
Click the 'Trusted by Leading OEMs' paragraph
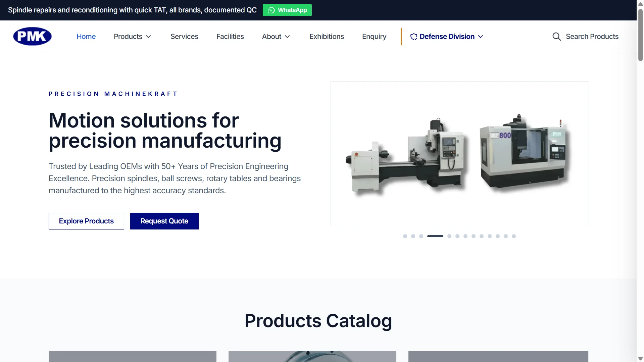[x=175, y=178]
